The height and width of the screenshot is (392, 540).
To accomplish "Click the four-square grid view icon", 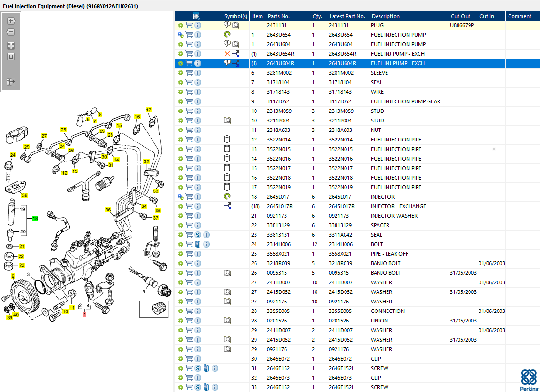I will (11, 46).
